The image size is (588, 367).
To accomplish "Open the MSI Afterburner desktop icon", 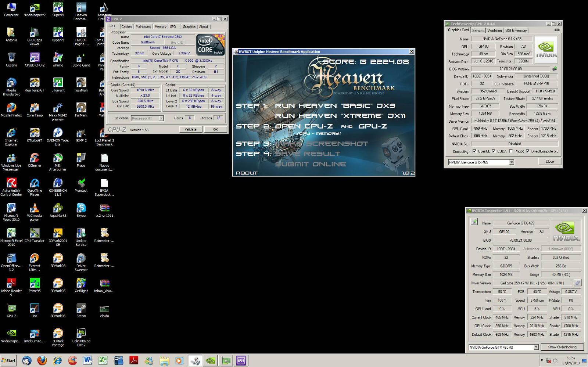I will (58, 162).
